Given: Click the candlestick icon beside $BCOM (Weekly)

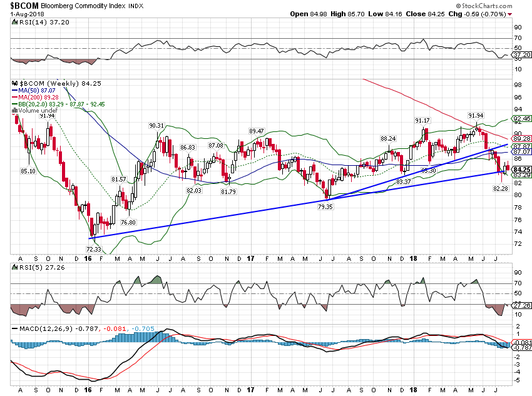Looking at the screenshot, I should pos(14,83).
